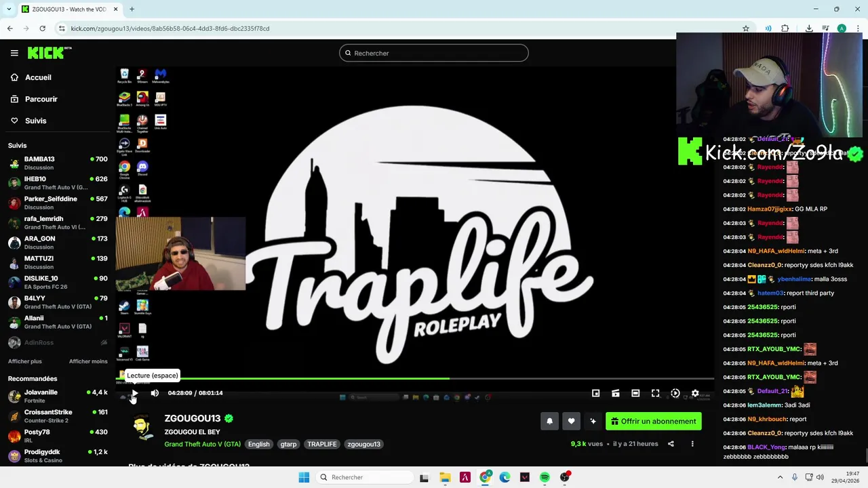Image resolution: width=868 pixels, height=488 pixels.
Task: Open the hamburger sidebar menu
Action: point(14,53)
